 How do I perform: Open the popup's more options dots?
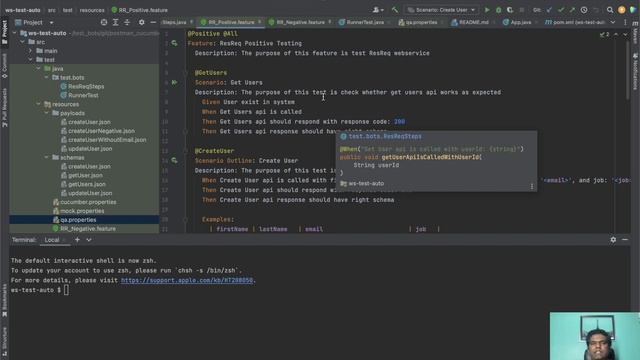531,187
